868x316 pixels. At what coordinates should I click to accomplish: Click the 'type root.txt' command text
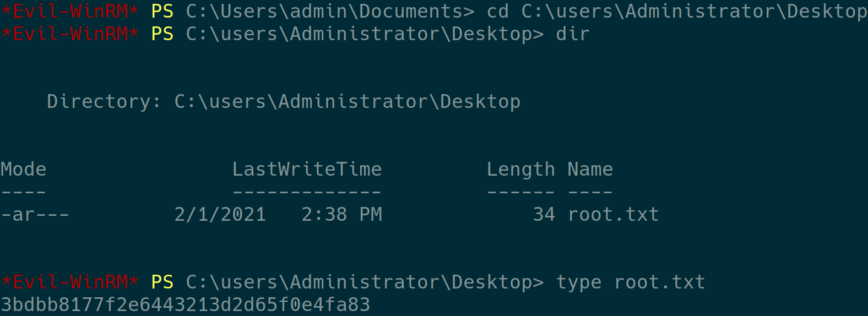click(x=630, y=282)
